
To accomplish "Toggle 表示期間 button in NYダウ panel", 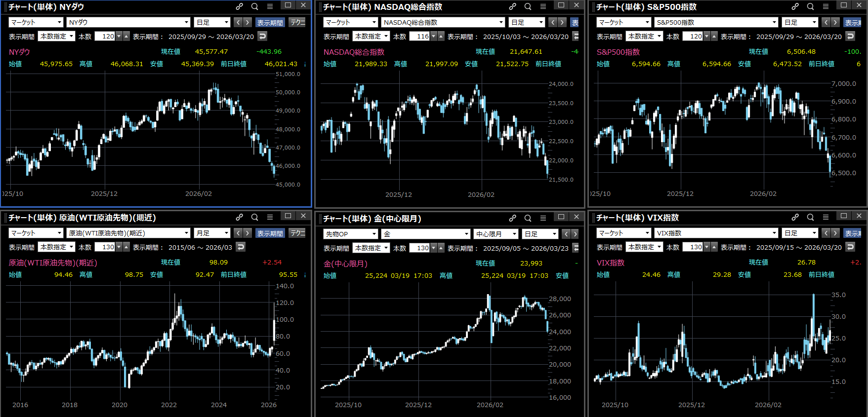I will click(270, 22).
